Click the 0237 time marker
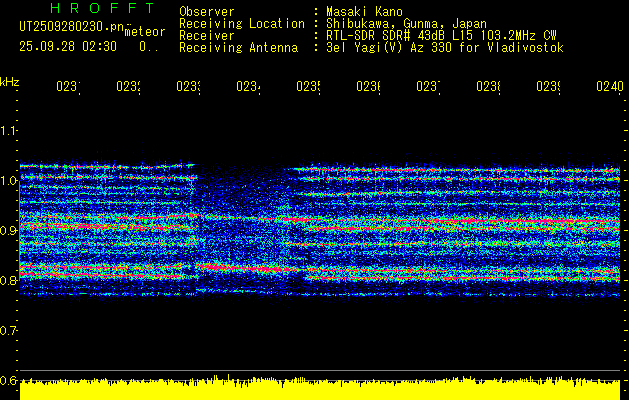 pos(428,87)
